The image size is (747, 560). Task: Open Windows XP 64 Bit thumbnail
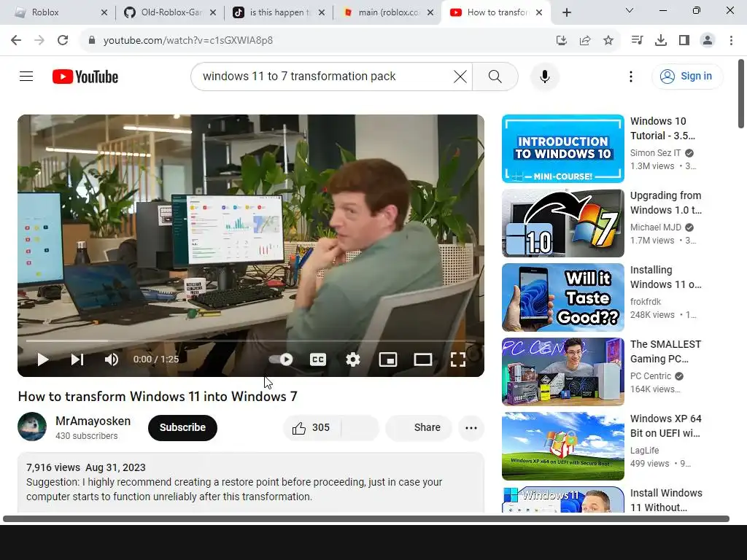coord(562,446)
